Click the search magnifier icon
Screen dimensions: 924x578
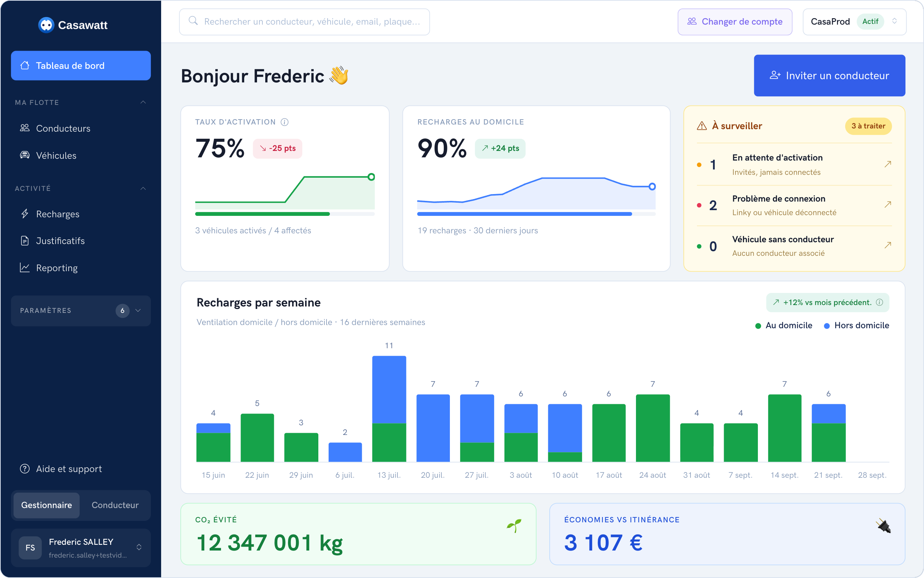click(193, 21)
